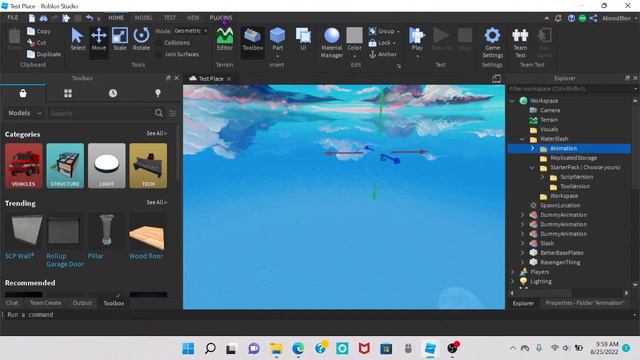
Task: Switch to the VIEW ribbon tab
Action: pyautogui.click(x=193, y=18)
